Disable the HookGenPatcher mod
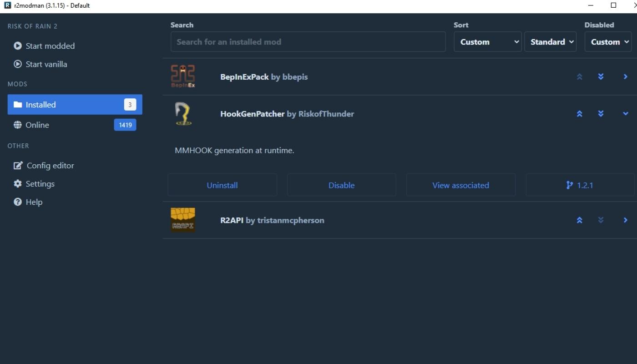The image size is (637, 364). coord(341,185)
